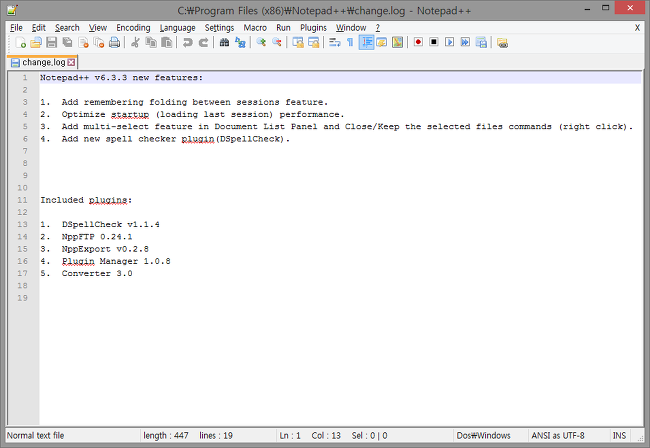Click the Notepad++ icon in title bar
This screenshot has height=448, width=650.
click(x=12, y=10)
